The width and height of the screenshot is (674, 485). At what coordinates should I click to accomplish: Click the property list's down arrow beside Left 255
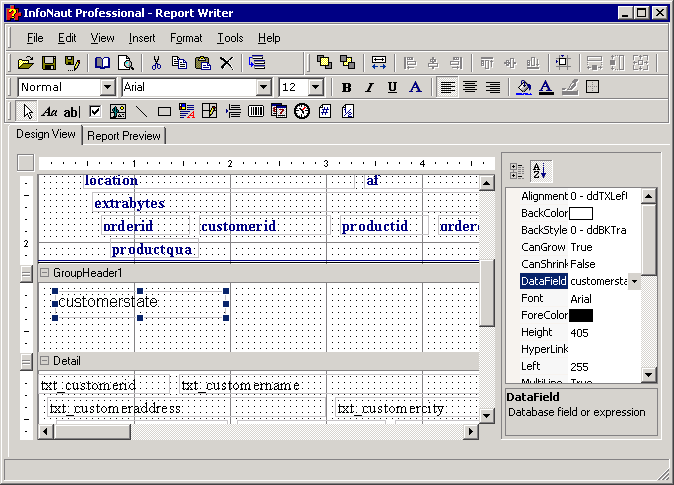648,374
